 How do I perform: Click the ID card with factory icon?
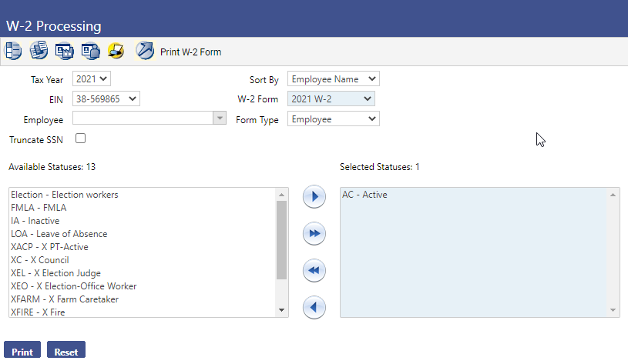[x=65, y=52]
